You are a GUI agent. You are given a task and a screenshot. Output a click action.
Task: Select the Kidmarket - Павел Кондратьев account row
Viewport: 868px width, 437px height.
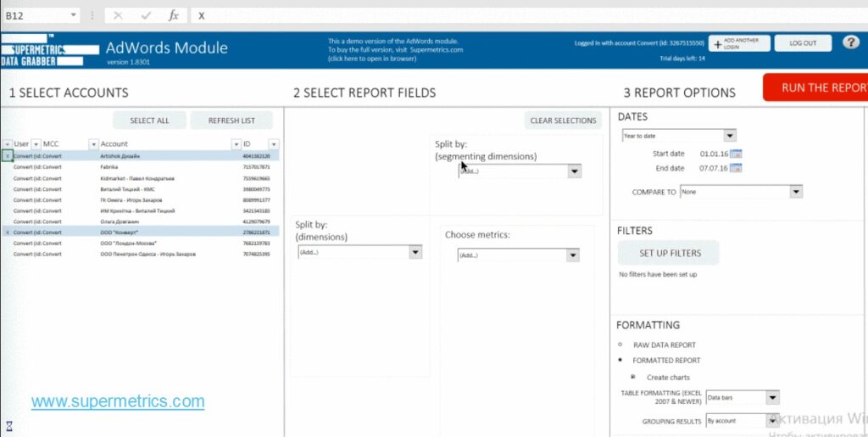tap(141, 178)
